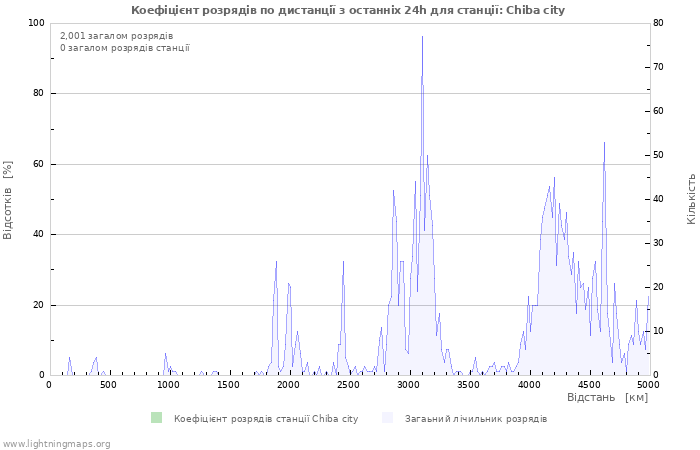
Task: Click the green Chiba city legend swatch
Action: [x=156, y=418]
